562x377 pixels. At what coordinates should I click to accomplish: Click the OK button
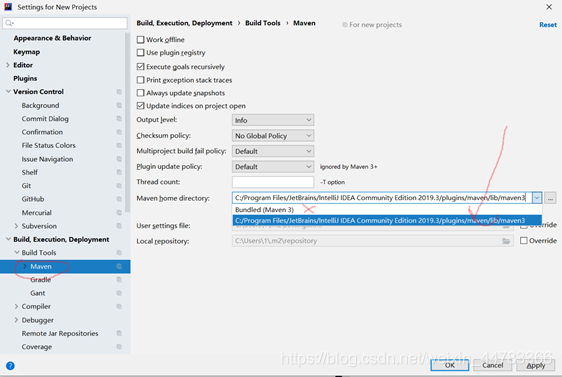449,365
